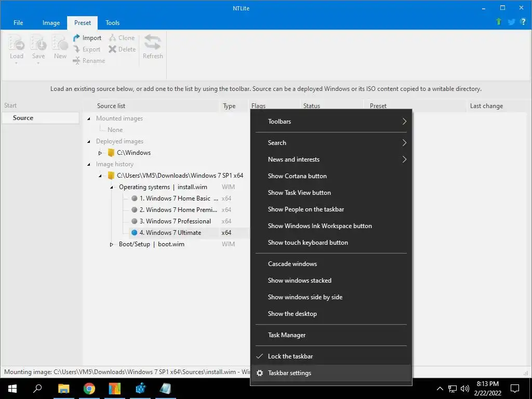Click the Preset column header
This screenshot has width=532, height=399.
tap(415, 106)
